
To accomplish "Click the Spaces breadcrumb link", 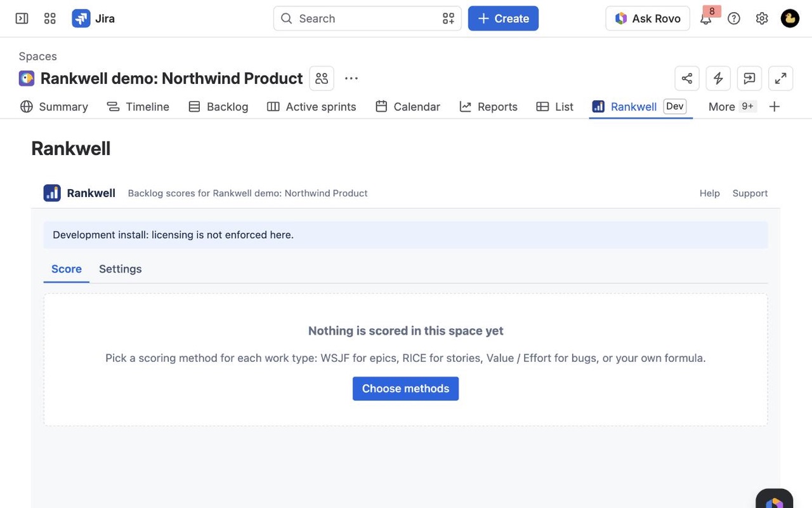I will 38,56.
